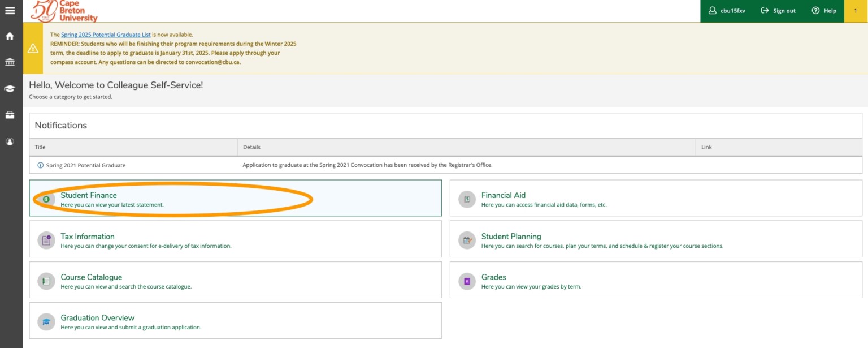868x348 pixels.
Task: Click the graduation cap Academics icon
Action: [10, 89]
